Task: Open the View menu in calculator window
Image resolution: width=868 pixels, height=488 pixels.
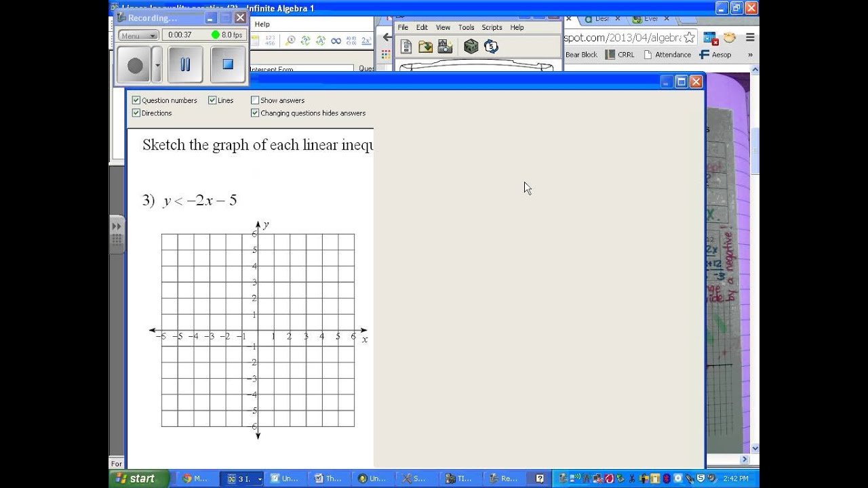Action: pos(443,28)
